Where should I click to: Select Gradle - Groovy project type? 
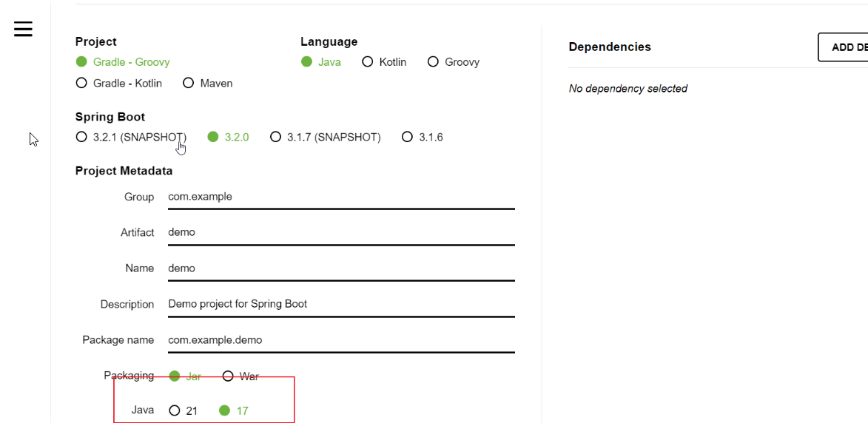123,62
